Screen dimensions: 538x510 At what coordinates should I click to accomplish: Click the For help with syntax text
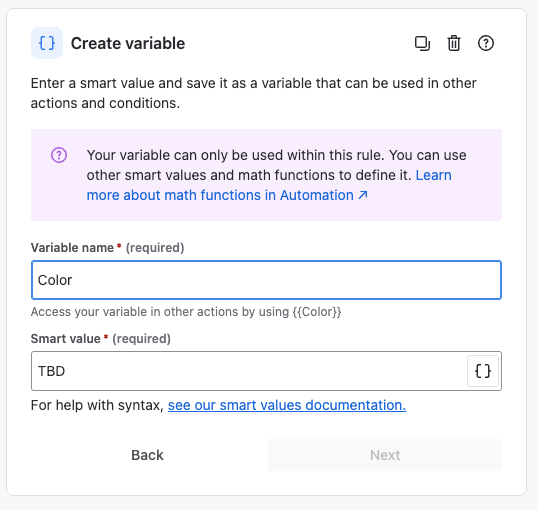pyautogui.click(x=97, y=405)
